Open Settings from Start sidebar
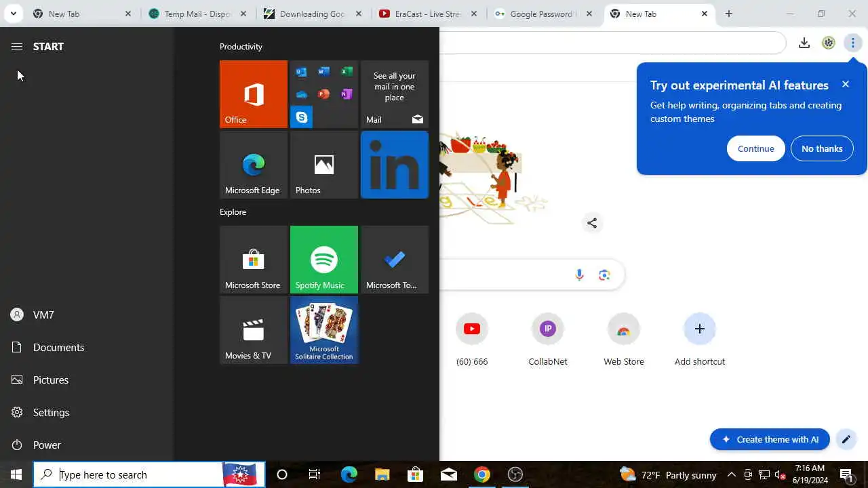Viewport: 868px width, 488px height. click(x=87, y=412)
